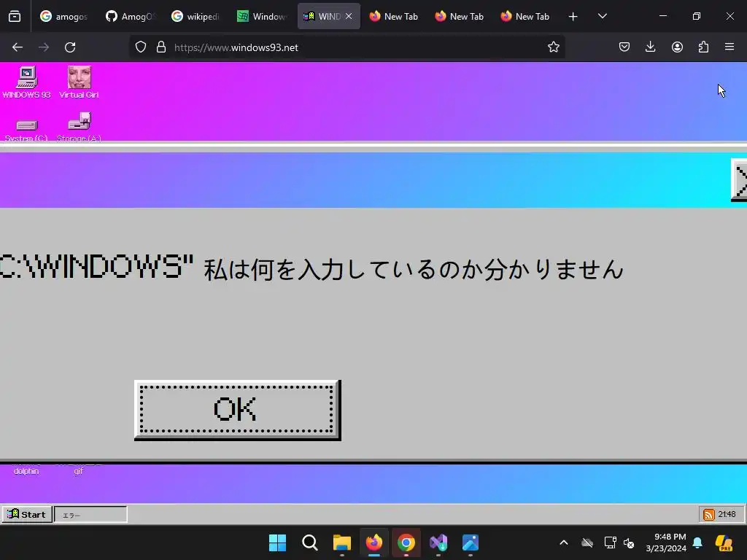The width and height of the screenshot is (747, 560).
Task: Open the Storage (A:) drive icon
Action: pos(79,127)
